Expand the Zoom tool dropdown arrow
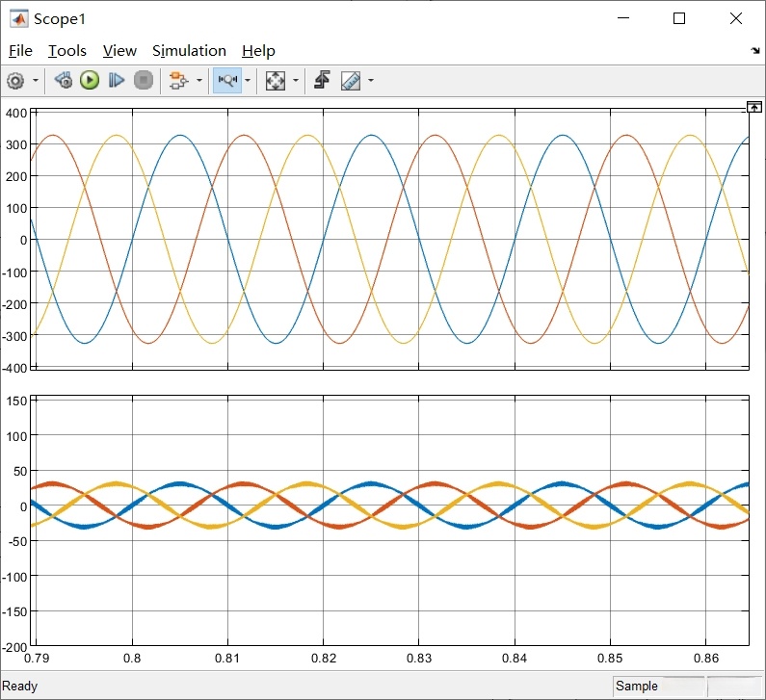This screenshot has width=766, height=700. point(248,81)
